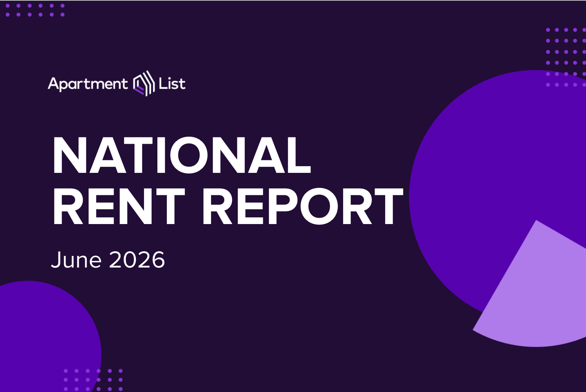The height and width of the screenshot is (392, 586).
Task: Click the 'Apartment' wordmark text
Action: pyautogui.click(x=88, y=84)
